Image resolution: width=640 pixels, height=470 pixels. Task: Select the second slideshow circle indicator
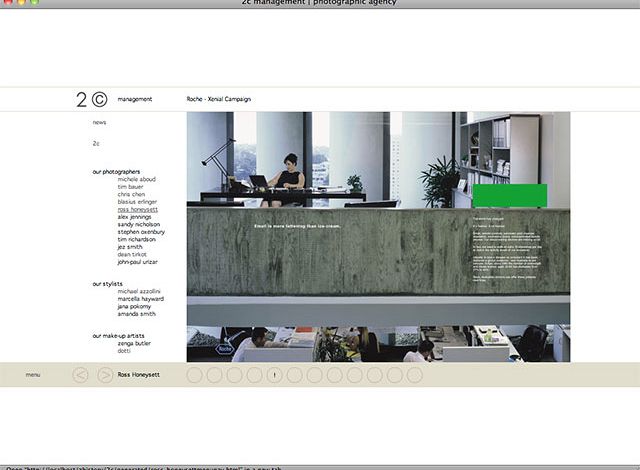[x=214, y=375]
